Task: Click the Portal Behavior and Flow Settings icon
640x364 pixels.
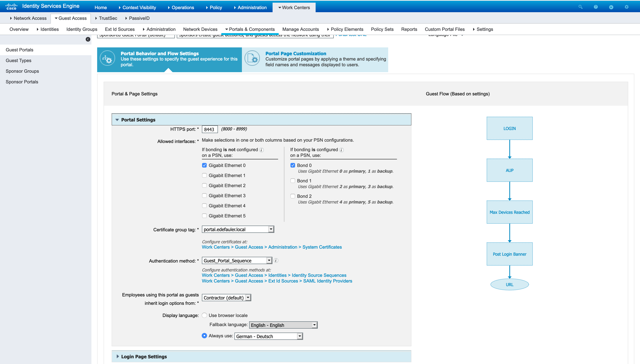Action: pyautogui.click(x=107, y=58)
